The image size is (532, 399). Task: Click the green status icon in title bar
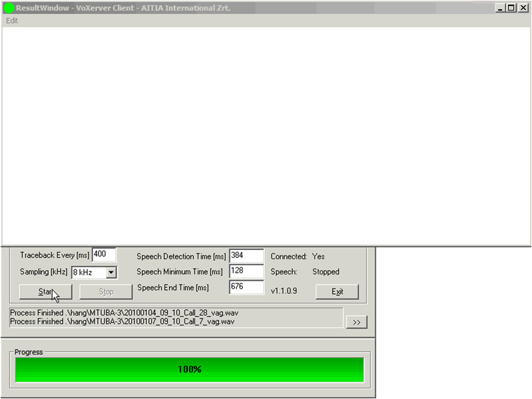click(9, 8)
